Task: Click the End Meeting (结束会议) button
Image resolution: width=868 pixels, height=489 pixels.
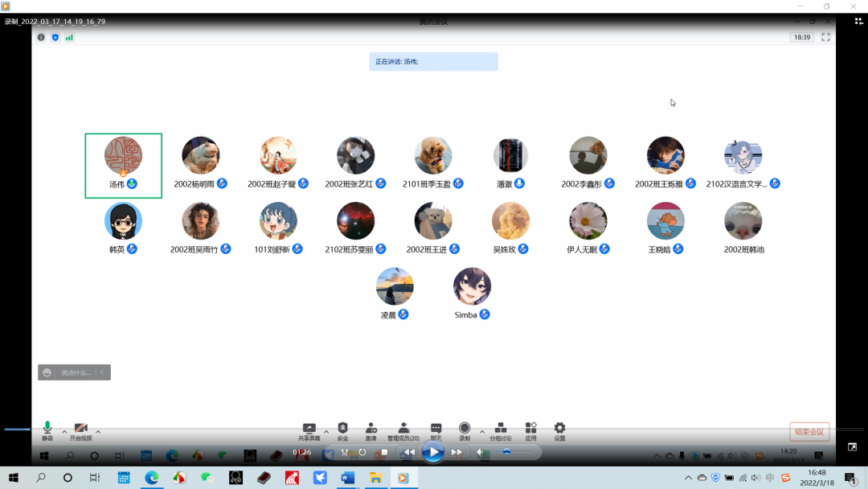Action: click(809, 432)
